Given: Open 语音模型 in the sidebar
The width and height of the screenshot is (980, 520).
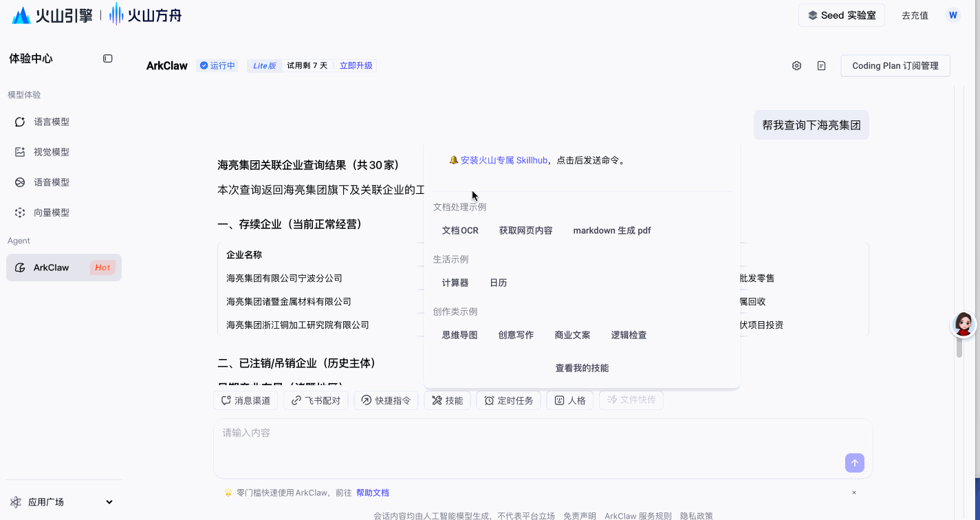Looking at the screenshot, I should pyautogui.click(x=64, y=182).
